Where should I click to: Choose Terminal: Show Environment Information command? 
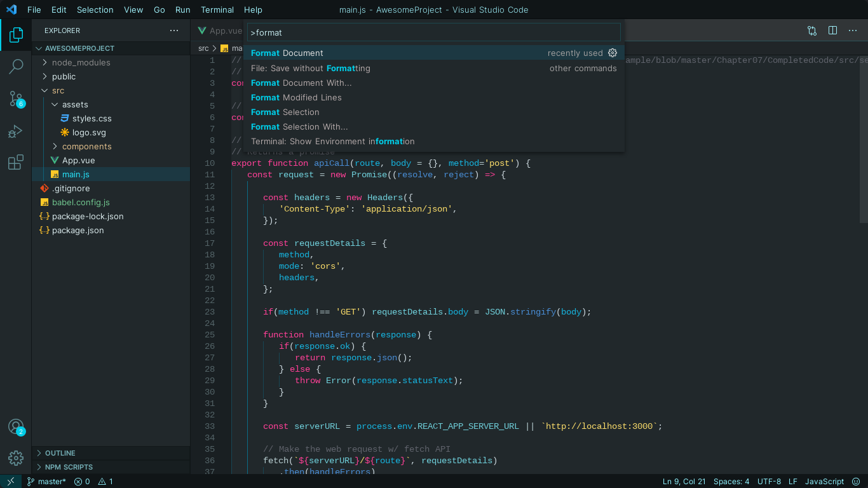pos(434,141)
